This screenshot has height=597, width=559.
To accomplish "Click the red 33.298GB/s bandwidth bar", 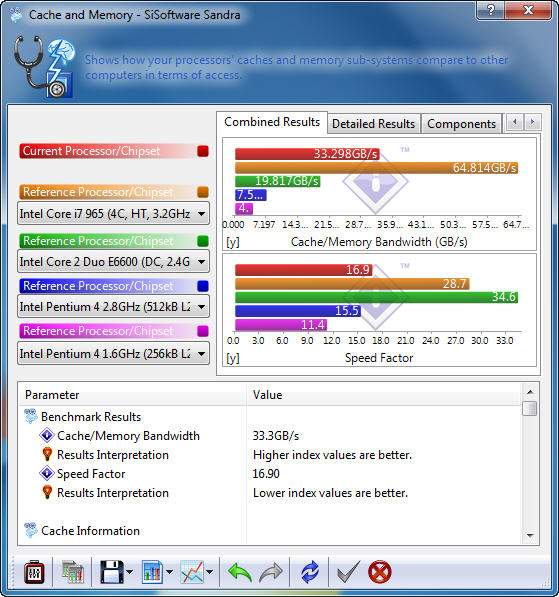I will tap(307, 154).
